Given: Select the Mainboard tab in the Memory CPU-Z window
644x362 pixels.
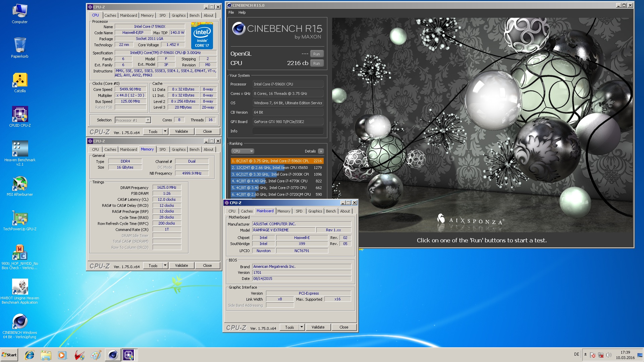Looking at the screenshot, I should 128,149.
